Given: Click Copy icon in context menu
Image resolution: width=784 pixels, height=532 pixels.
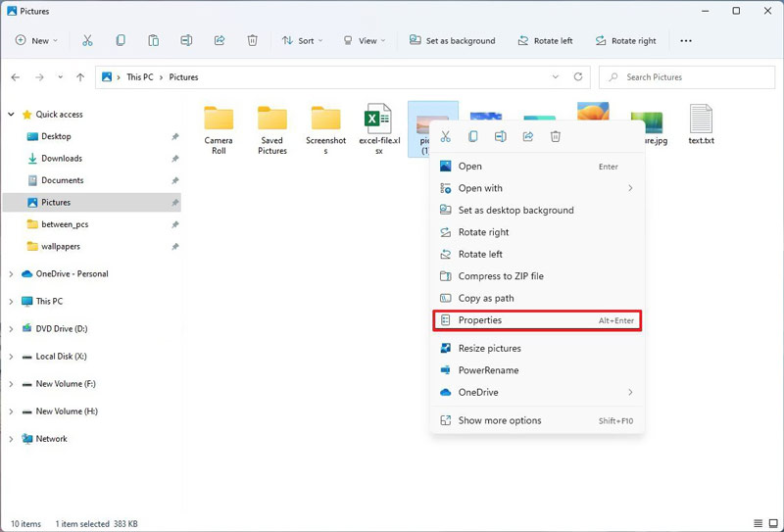Looking at the screenshot, I should 473,136.
